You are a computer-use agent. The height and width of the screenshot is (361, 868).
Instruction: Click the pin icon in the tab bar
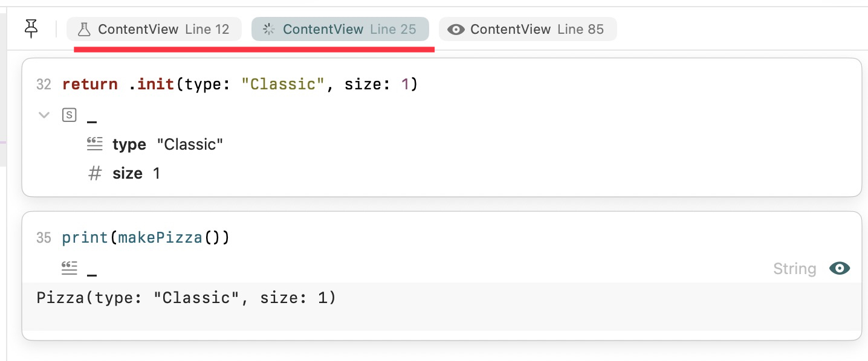tap(31, 28)
